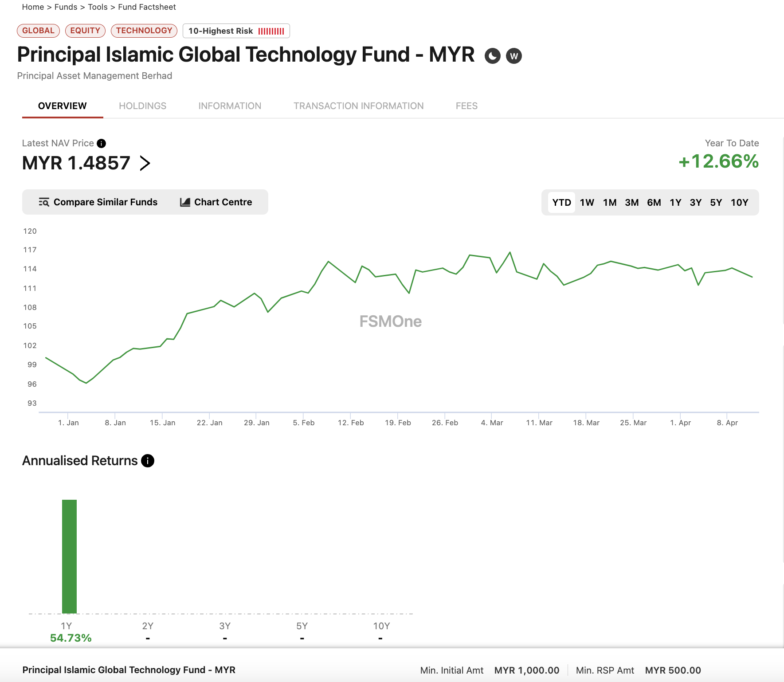Click the 10-Highest Risk indicator bars
Viewport: 784px width, 682px height.
271,31
